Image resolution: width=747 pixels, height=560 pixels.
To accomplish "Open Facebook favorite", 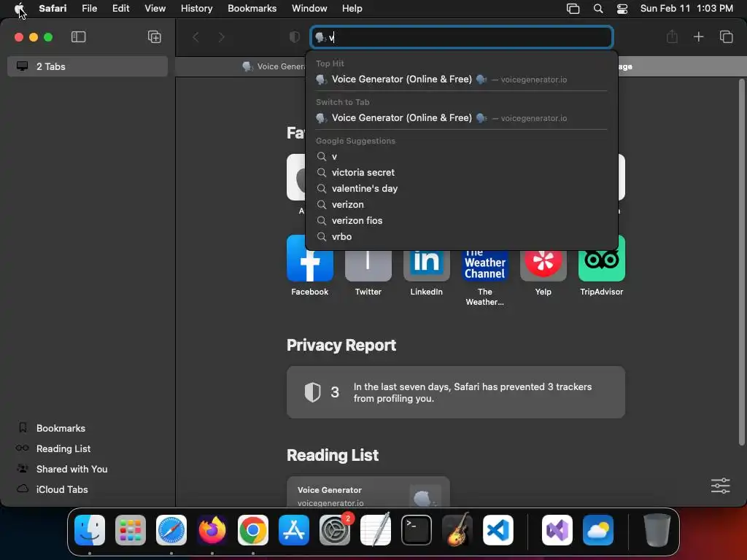I will click(x=309, y=265).
